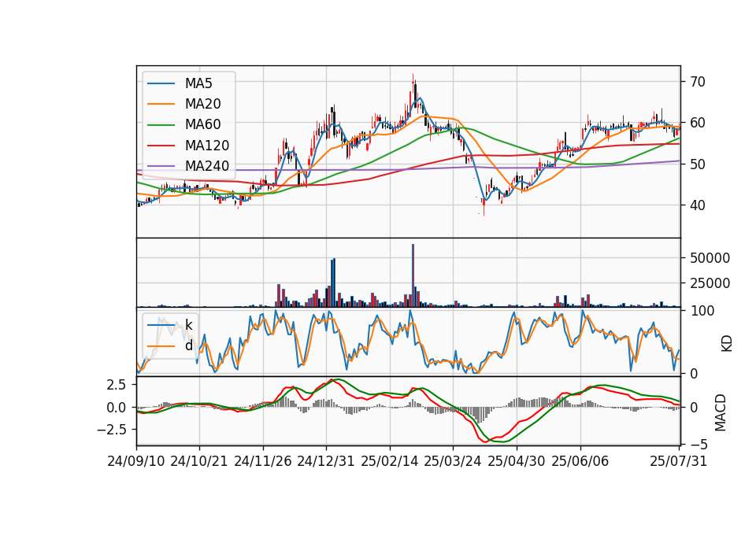Click the MA60 legend label
This screenshot has width=756, height=543.
(202, 125)
